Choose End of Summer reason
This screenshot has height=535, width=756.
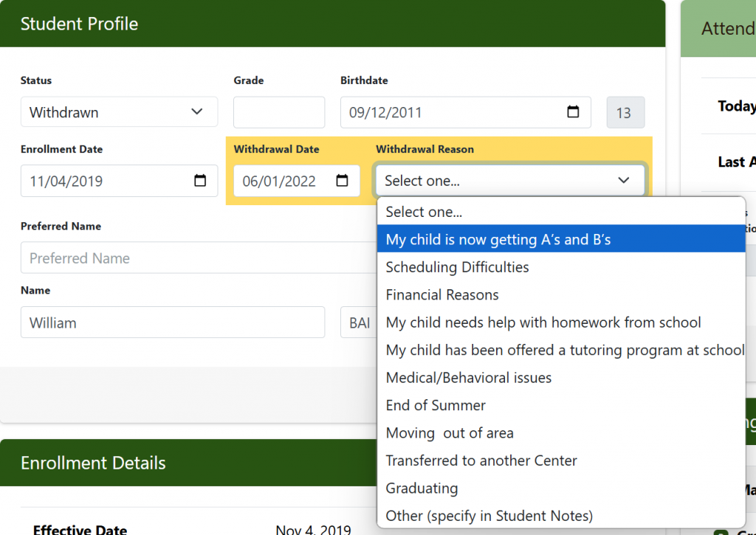(x=436, y=405)
